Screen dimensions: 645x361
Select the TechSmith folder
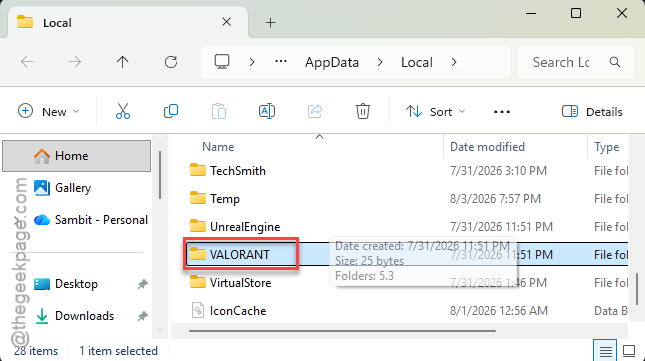[238, 171]
